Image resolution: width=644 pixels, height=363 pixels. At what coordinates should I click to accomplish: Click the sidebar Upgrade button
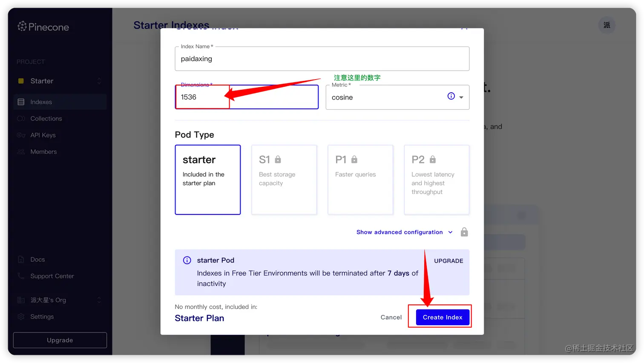[60, 340]
